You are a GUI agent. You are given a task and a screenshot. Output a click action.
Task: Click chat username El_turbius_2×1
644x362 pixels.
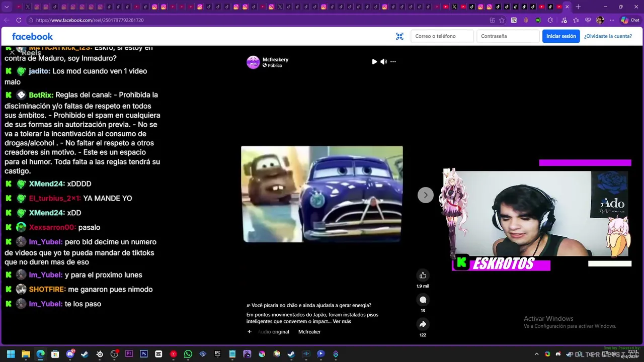pos(55,199)
